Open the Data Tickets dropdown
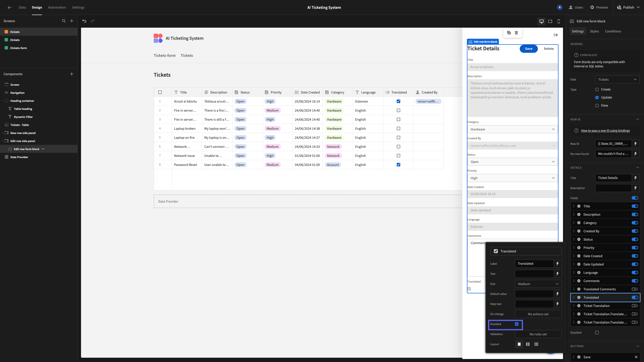644x362 pixels. [617, 79]
